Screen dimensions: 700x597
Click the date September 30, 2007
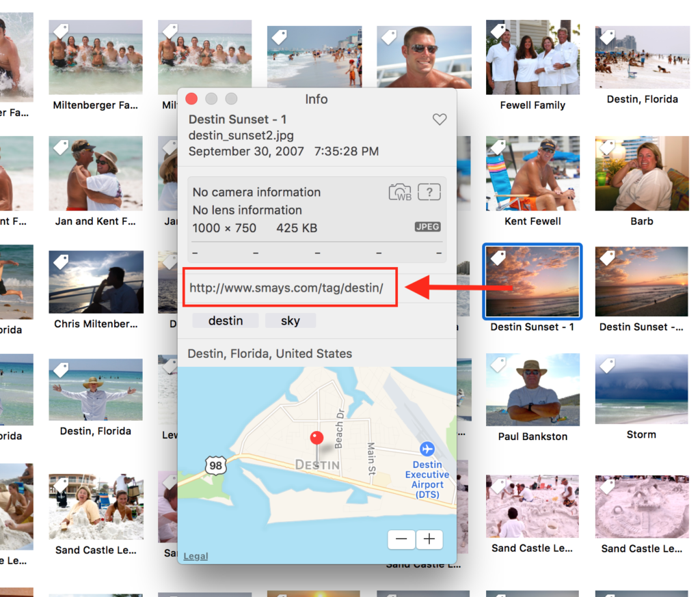[x=246, y=151]
